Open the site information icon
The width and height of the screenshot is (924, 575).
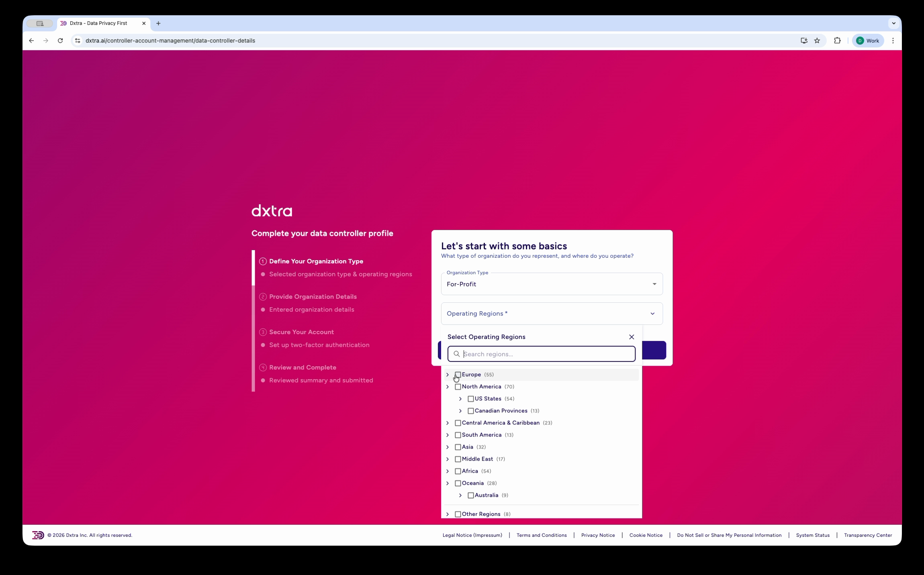tap(78, 41)
